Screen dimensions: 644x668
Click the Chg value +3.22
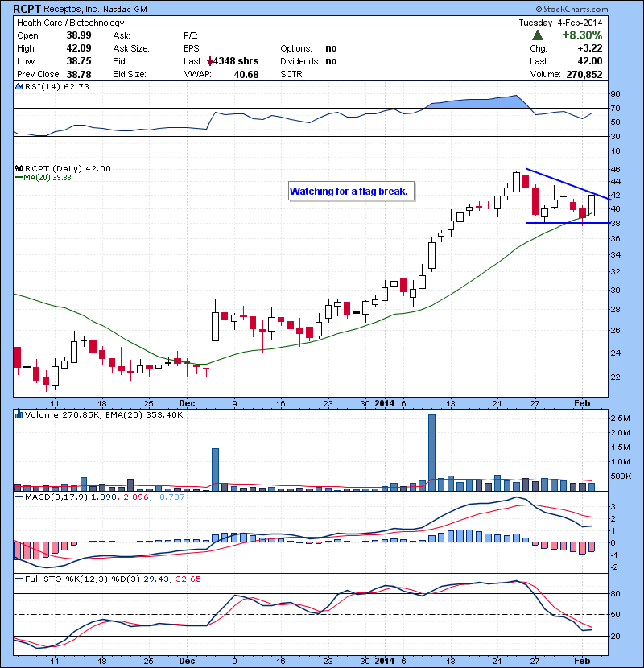click(590, 48)
